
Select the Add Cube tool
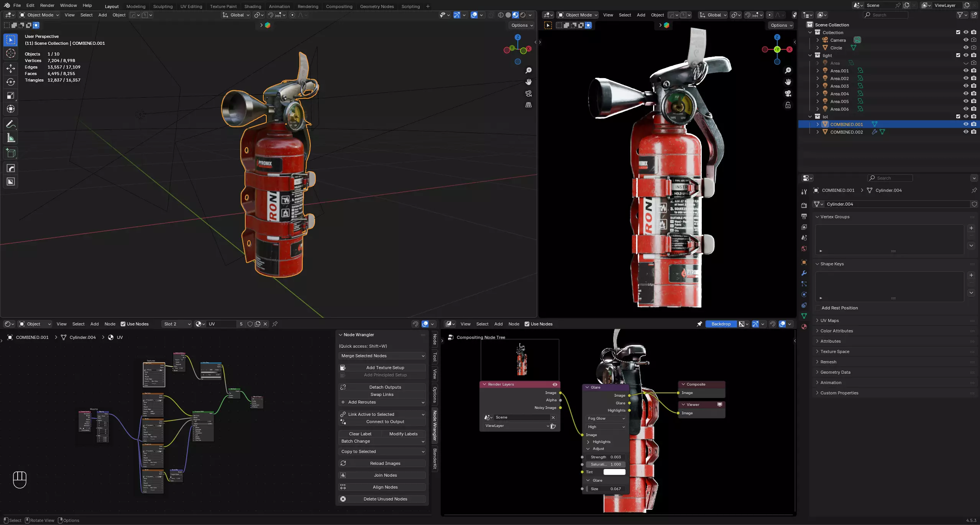point(11,153)
